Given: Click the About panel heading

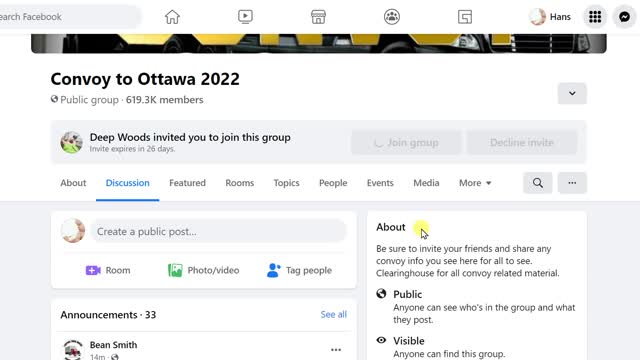Looking at the screenshot, I should click(391, 227).
